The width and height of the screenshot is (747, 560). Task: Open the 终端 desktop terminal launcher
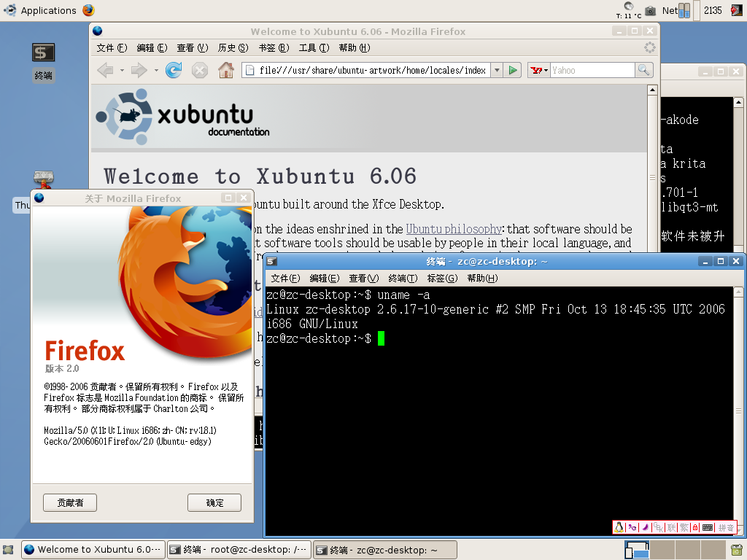pos(43,62)
